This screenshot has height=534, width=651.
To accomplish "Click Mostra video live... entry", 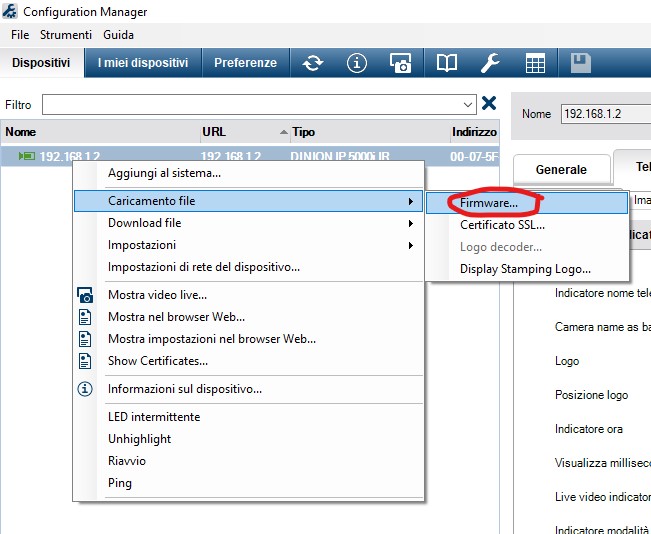I will coord(157,295).
